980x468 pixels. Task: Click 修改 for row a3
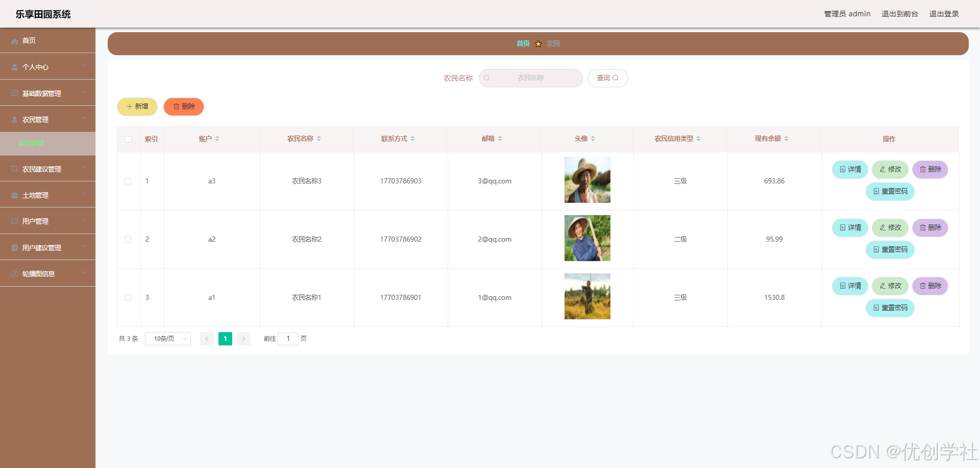(890, 170)
